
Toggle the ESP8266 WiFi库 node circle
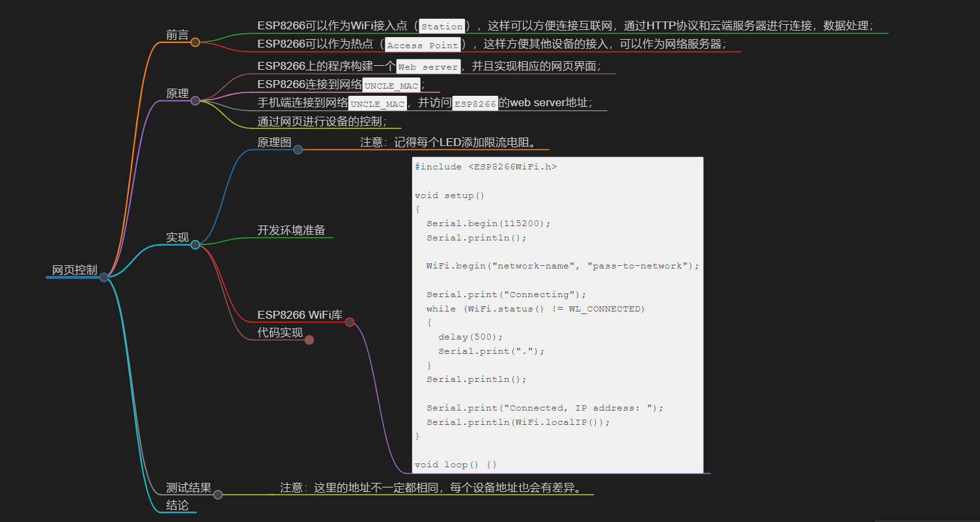tap(350, 322)
